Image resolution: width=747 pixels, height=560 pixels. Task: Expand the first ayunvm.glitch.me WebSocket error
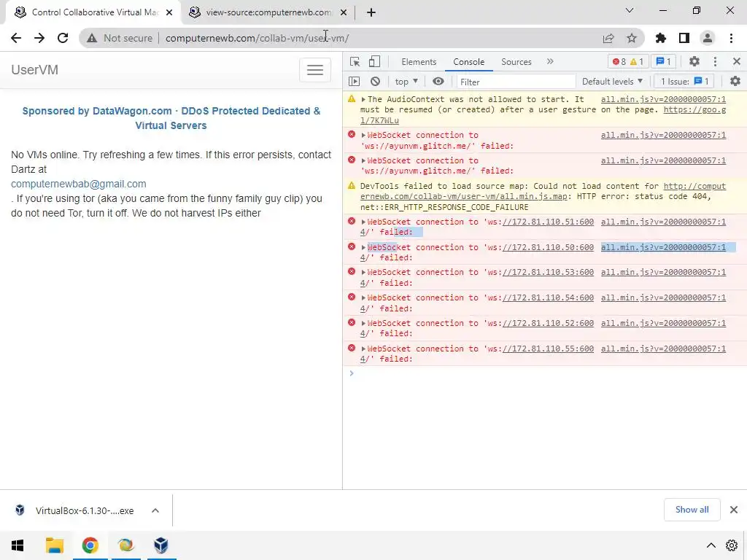click(363, 135)
